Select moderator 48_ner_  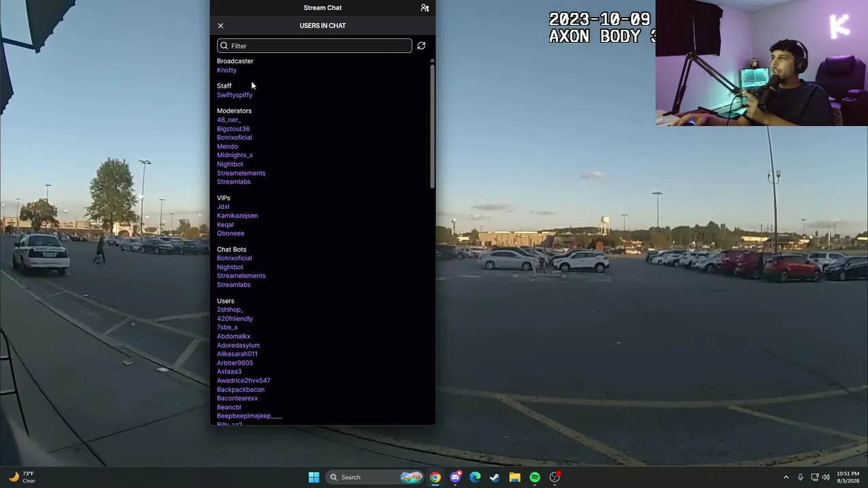229,120
